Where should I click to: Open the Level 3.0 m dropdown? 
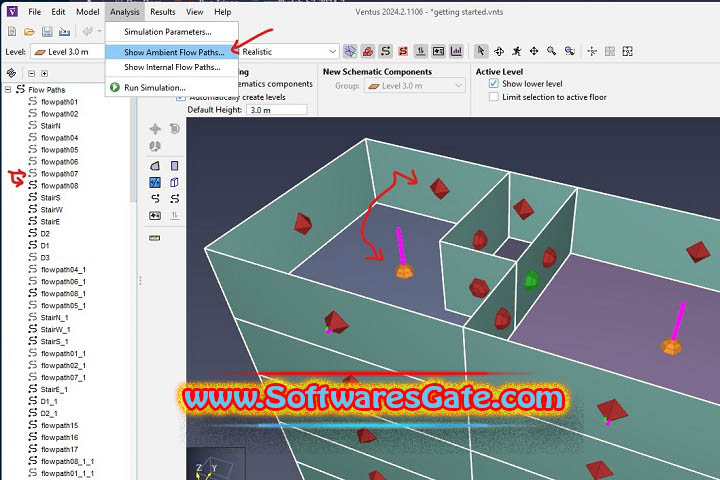pos(68,52)
